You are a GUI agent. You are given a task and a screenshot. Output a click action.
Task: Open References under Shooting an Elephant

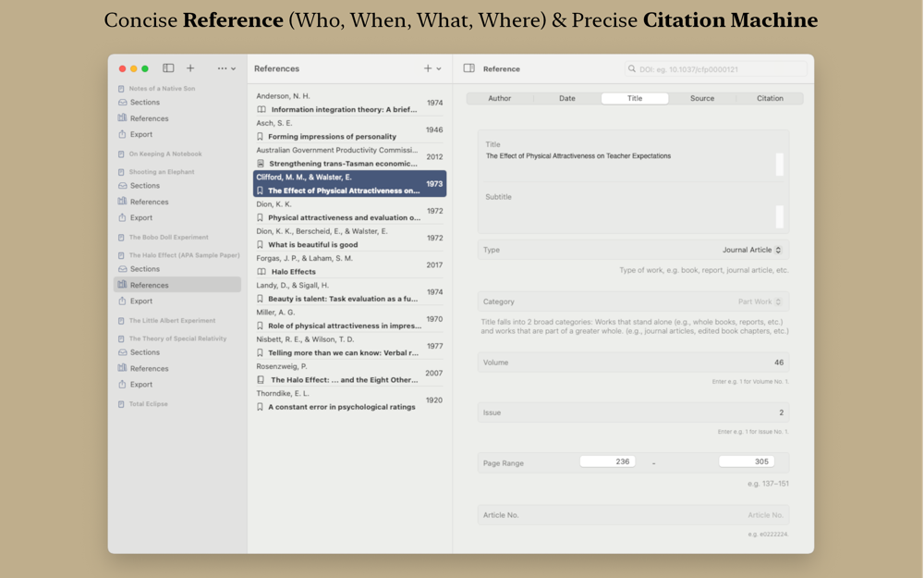(149, 202)
